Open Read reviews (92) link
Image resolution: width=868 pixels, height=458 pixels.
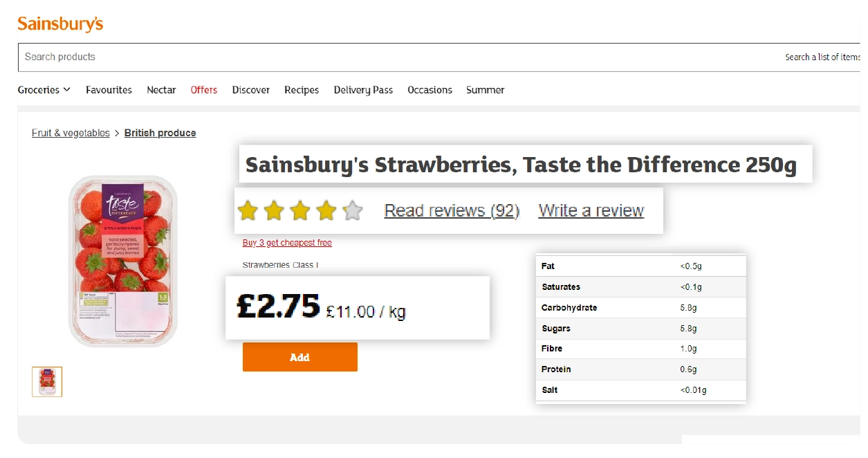(452, 210)
